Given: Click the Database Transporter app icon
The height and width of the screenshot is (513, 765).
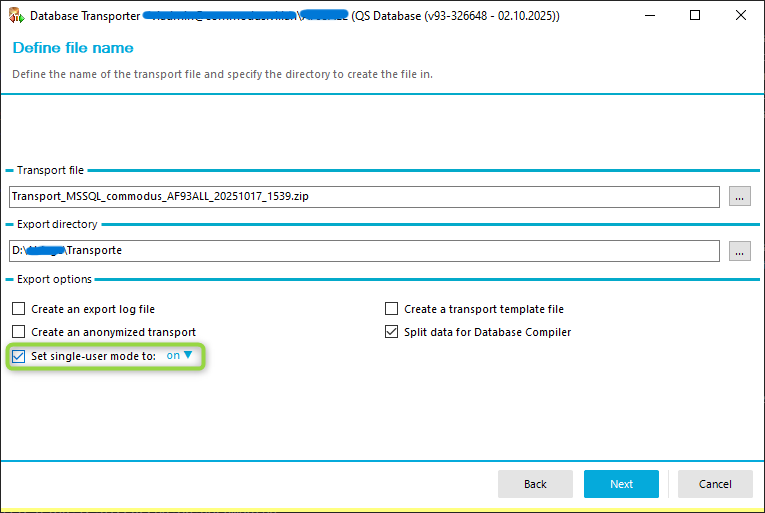Looking at the screenshot, I should [x=15, y=16].
